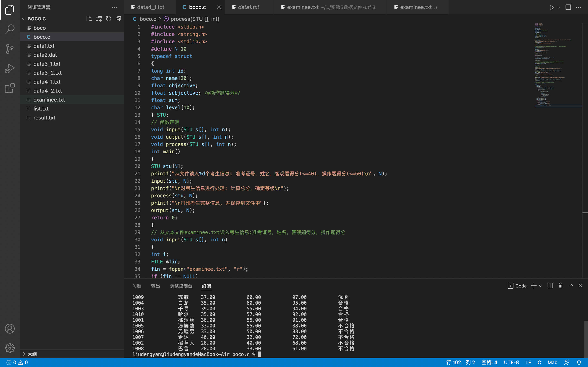
Task: Toggle maximized terminal panel size
Action: [571, 286]
